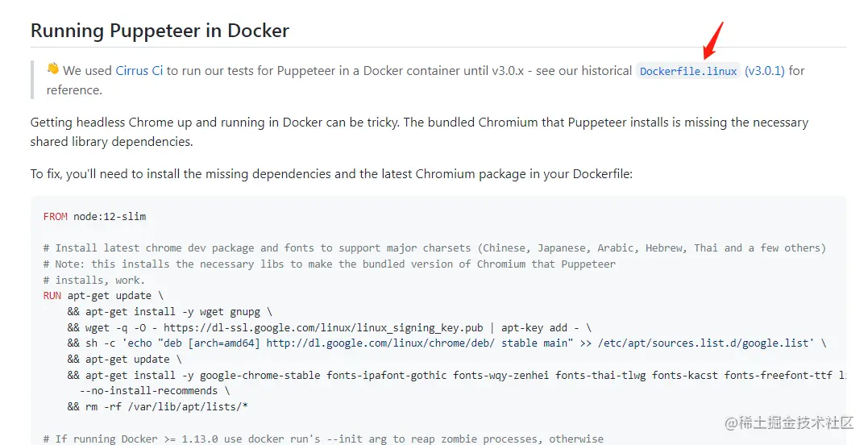Click the FROM keyword in the code

pyautogui.click(x=56, y=217)
